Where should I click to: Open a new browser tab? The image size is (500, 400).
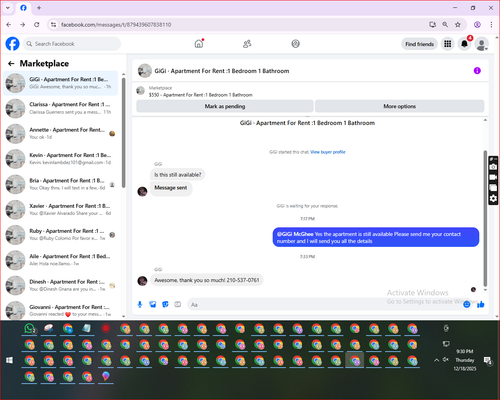pos(39,8)
